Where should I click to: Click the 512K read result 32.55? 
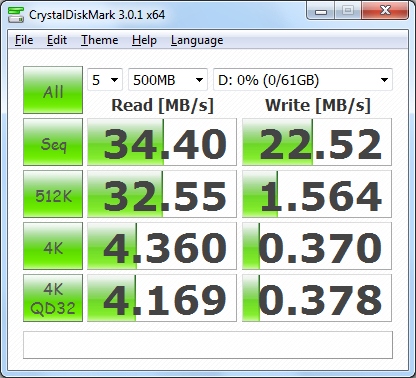(162, 194)
